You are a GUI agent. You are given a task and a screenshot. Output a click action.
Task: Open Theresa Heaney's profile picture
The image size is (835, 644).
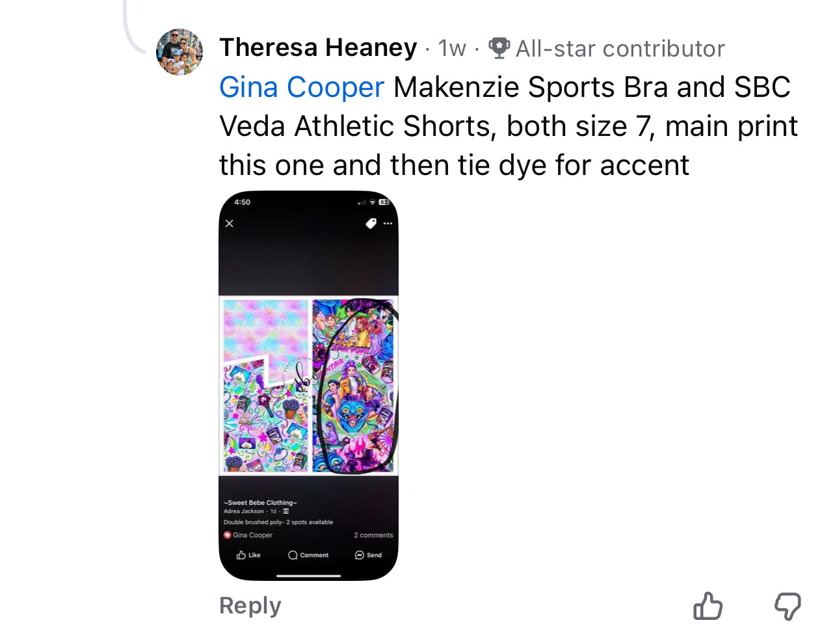(x=179, y=52)
